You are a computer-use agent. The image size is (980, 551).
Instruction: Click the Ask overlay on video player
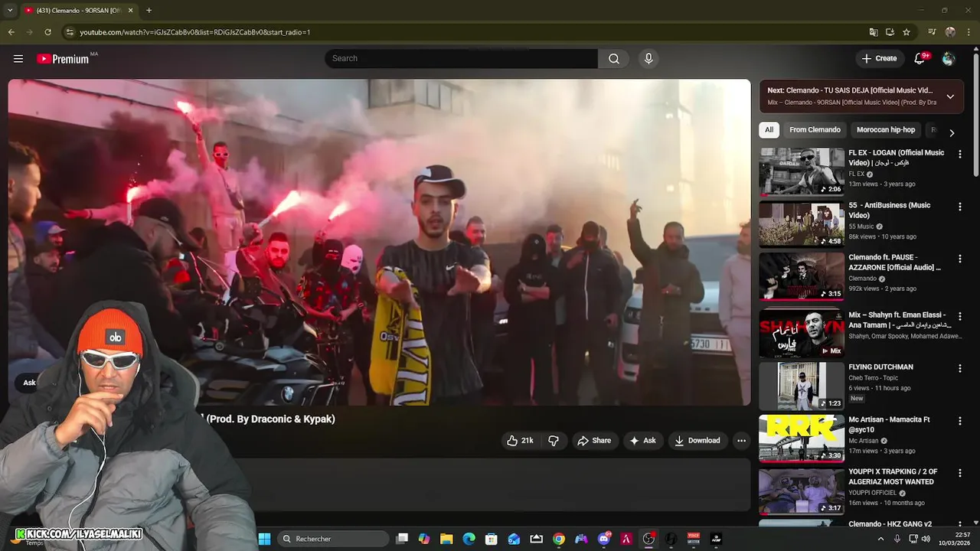(x=29, y=383)
